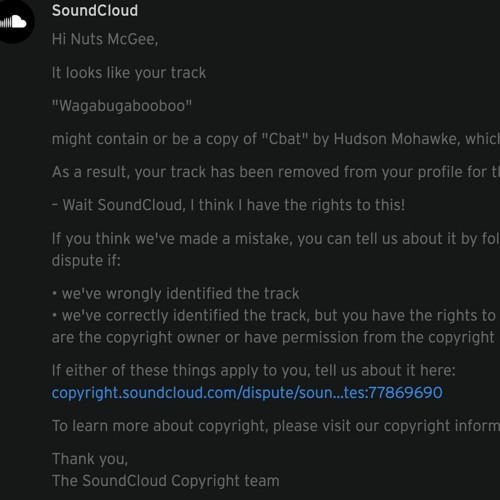This screenshot has width=500, height=500.
Task: Click the "If either of these things apply" line
Action: point(254,371)
